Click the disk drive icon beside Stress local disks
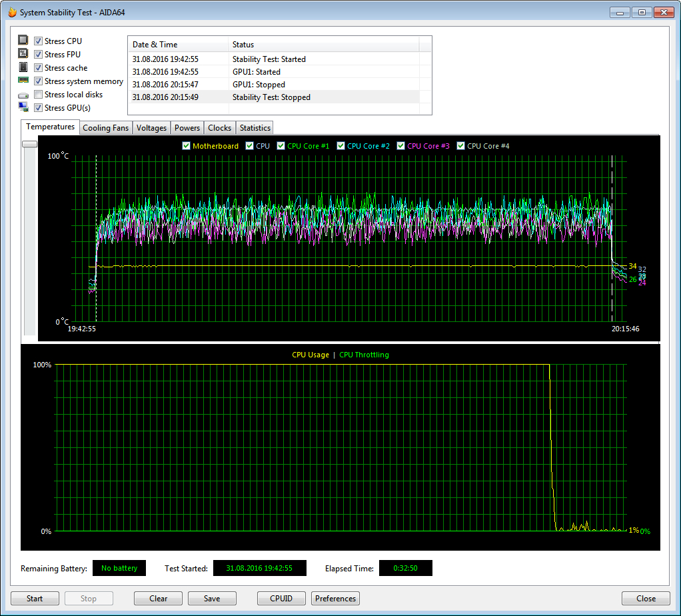Screen dimensions: 681x616 click(x=23, y=95)
